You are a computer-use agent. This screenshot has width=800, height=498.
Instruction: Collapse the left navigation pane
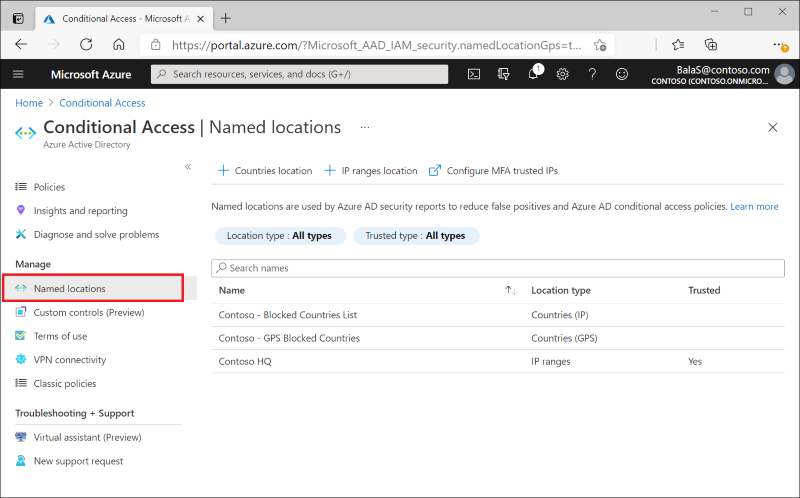point(188,167)
